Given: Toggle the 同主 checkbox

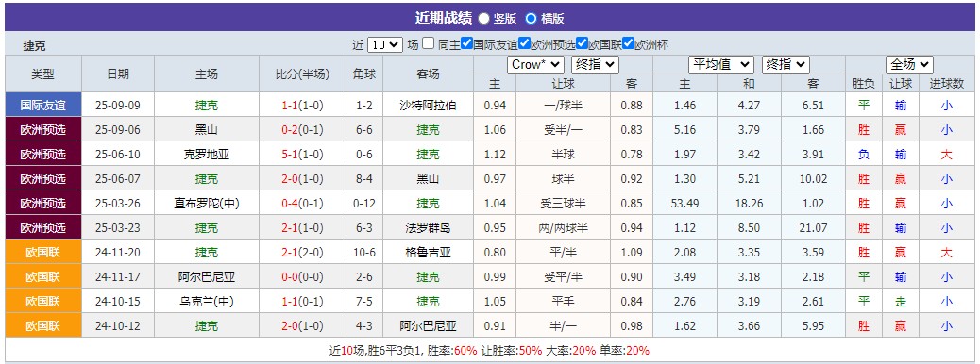Looking at the screenshot, I should coord(428,43).
